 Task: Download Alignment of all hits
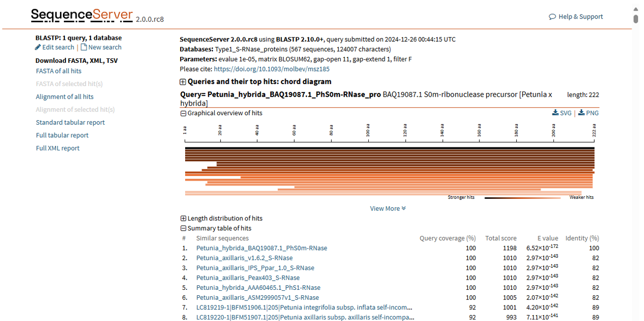point(64,97)
